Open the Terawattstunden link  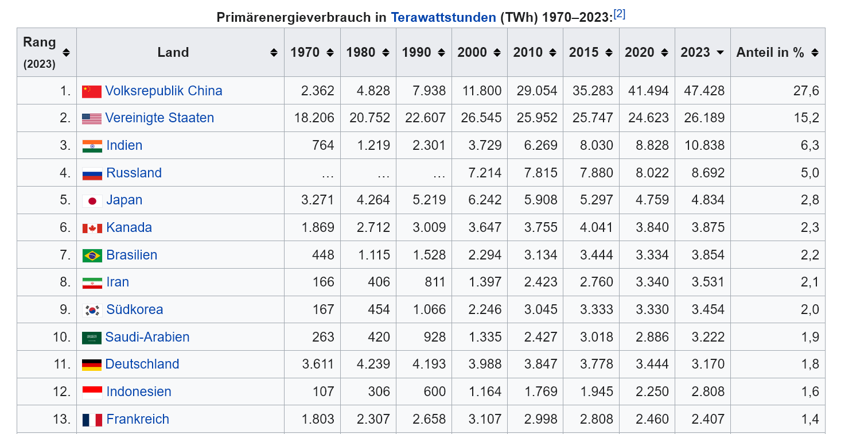(443, 17)
